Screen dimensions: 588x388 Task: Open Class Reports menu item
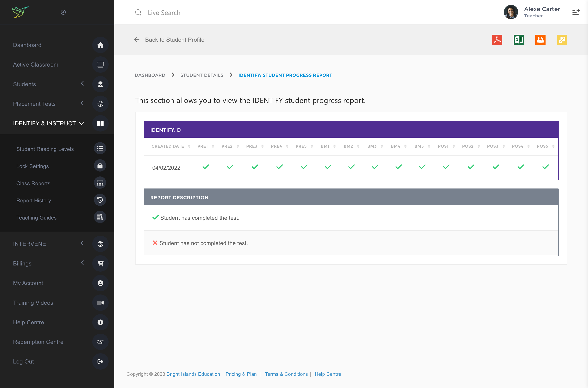(x=33, y=183)
